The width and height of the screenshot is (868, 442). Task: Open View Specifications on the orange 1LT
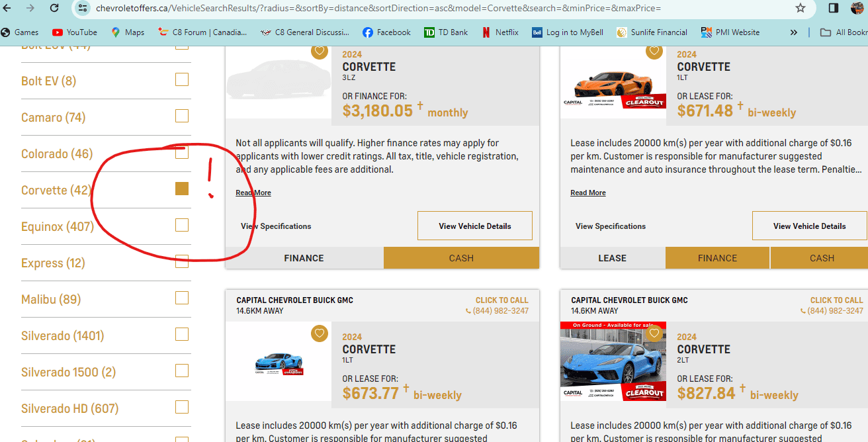click(611, 226)
